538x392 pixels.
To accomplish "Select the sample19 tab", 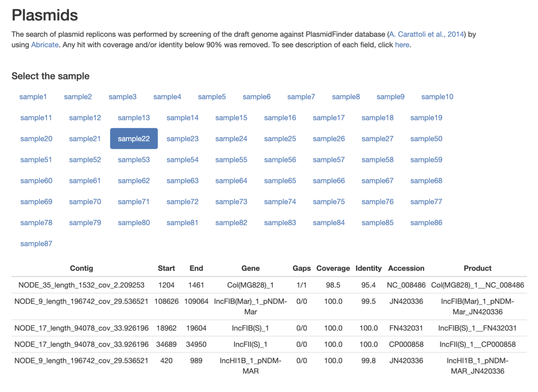I will point(426,118).
